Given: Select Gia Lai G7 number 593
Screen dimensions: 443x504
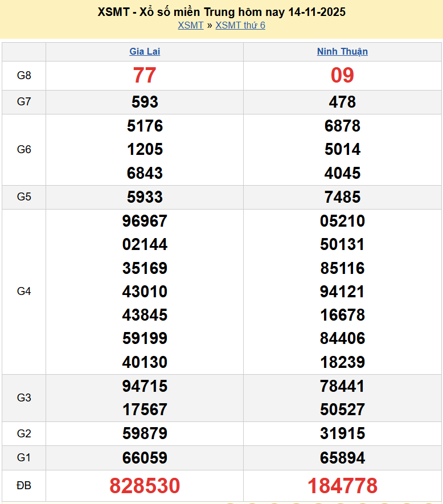Looking at the screenshot, I should [x=145, y=102].
